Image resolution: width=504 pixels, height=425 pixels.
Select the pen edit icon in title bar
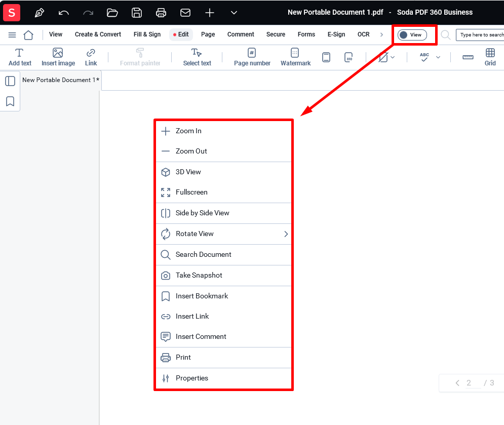coord(39,13)
